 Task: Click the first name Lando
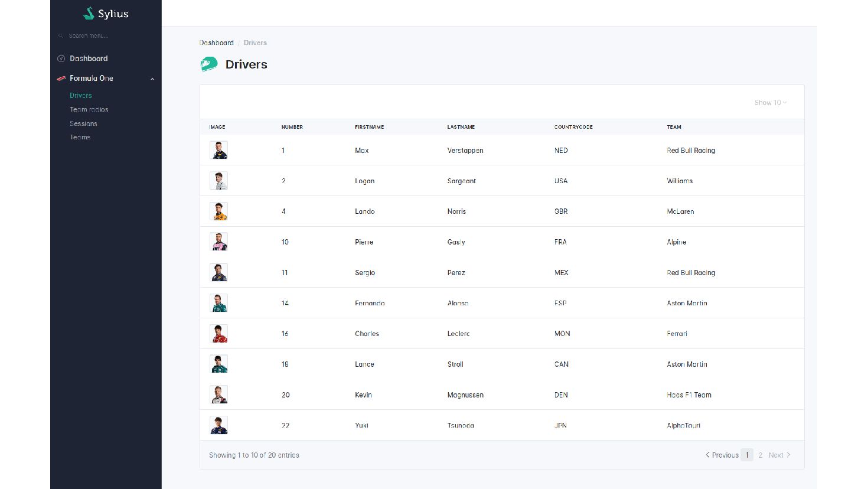365,211
